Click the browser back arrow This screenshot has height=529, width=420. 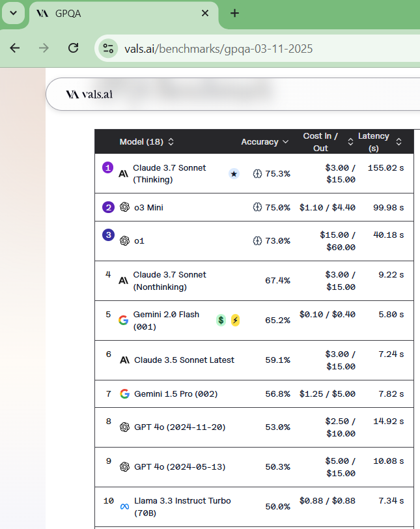(x=15, y=48)
